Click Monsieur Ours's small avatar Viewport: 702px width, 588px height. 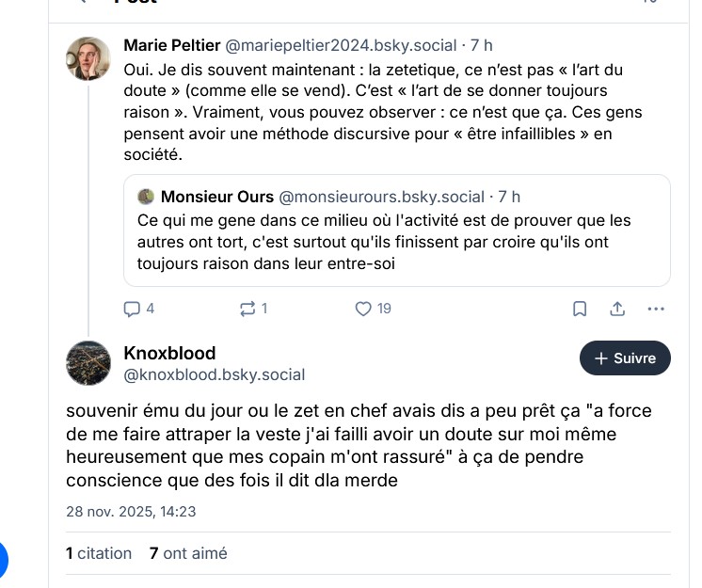(146, 197)
